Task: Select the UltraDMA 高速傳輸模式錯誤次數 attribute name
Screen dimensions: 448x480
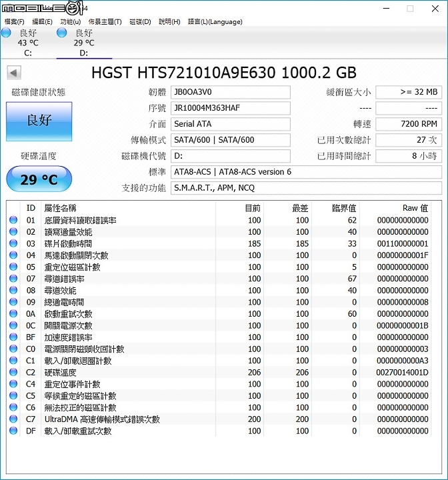Action: point(102,419)
